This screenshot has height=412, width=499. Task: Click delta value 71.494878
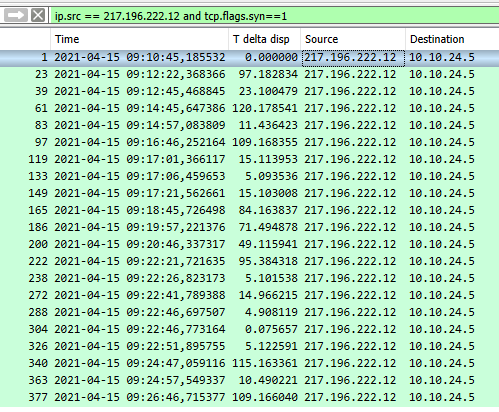[x=268, y=227]
